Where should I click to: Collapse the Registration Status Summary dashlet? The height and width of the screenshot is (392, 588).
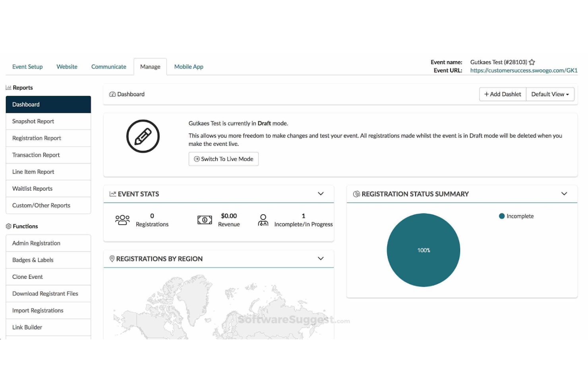click(x=564, y=194)
